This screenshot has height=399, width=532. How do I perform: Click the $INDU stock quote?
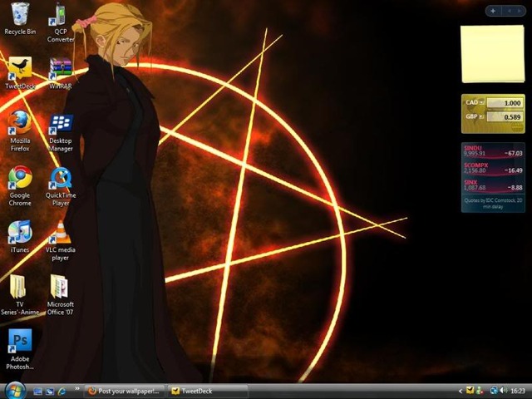[493, 150]
